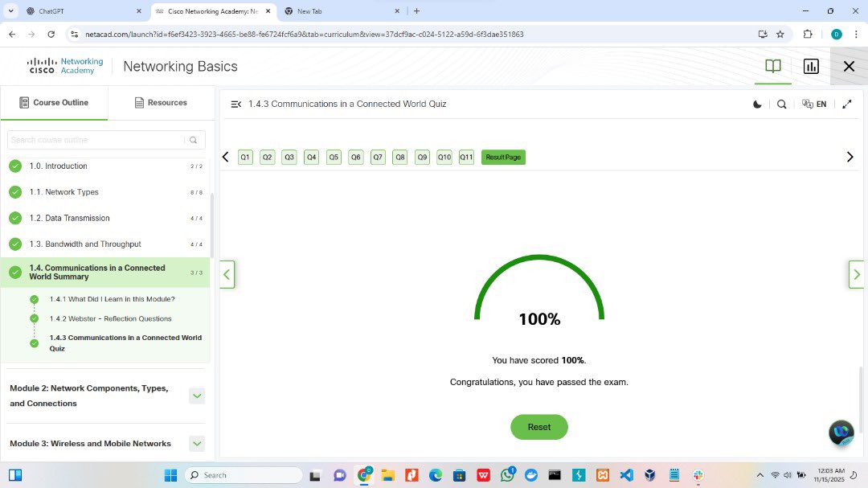Expand Module 2: Network Components chevron
The height and width of the screenshot is (488, 868).
point(197,396)
